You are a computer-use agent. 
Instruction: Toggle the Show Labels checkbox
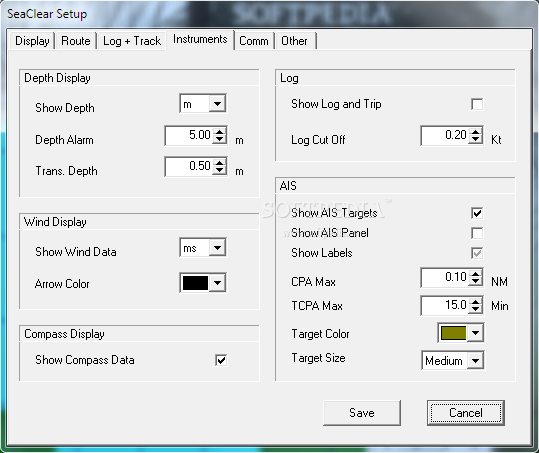(x=477, y=253)
